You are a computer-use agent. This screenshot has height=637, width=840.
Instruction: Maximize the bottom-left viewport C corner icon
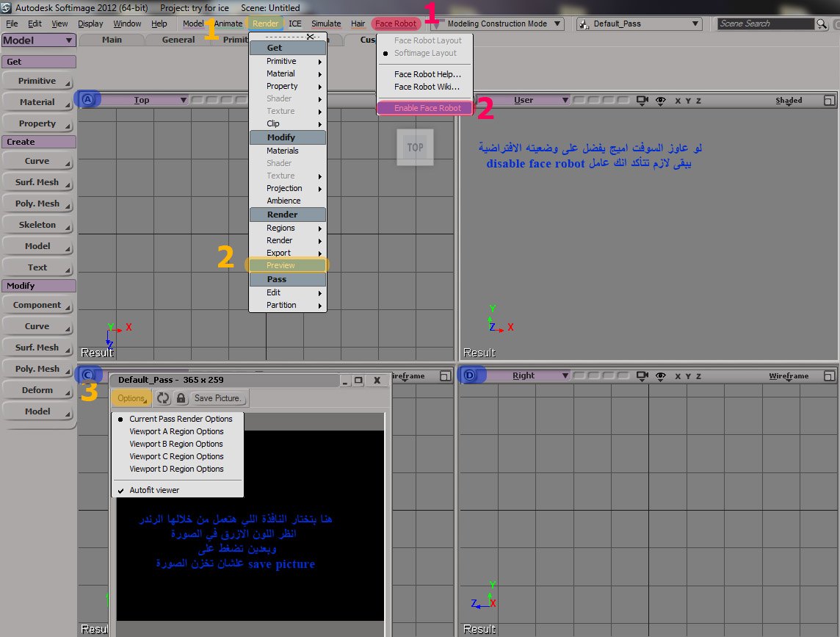[445, 376]
